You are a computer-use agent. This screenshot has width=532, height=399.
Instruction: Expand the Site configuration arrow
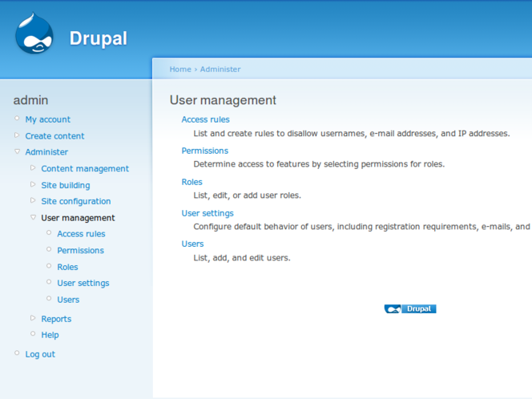[33, 201]
